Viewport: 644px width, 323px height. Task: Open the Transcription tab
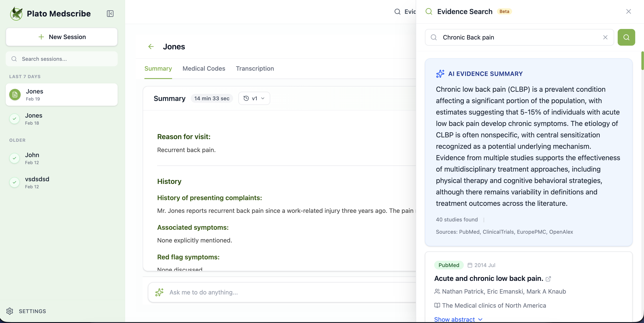point(255,68)
